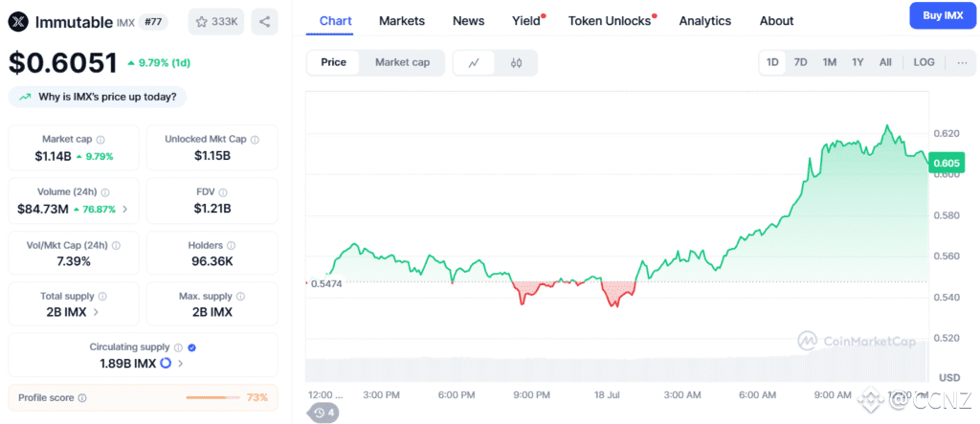The width and height of the screenshot is (980, 424).
Task: Click the 0.605 current price label
Action: pyautogui.click(x=947, y=164)
